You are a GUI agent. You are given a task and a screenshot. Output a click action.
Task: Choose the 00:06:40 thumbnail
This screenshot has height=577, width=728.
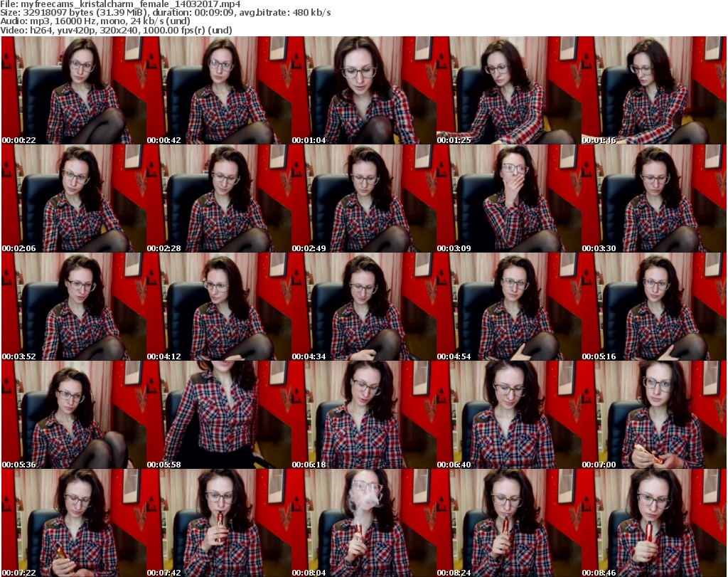tap(509, 415)
